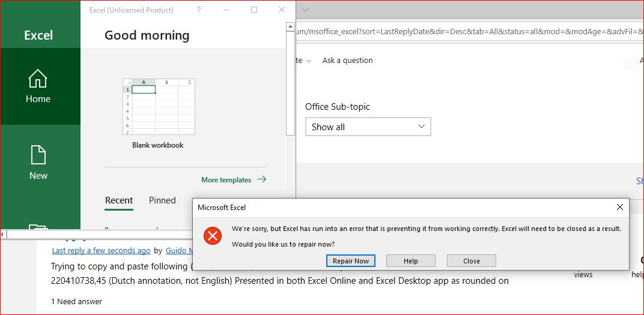Click the left arrow of horizontal scrollbar
644x315 pixels.
pyautogui.click(x=3, y=234)
